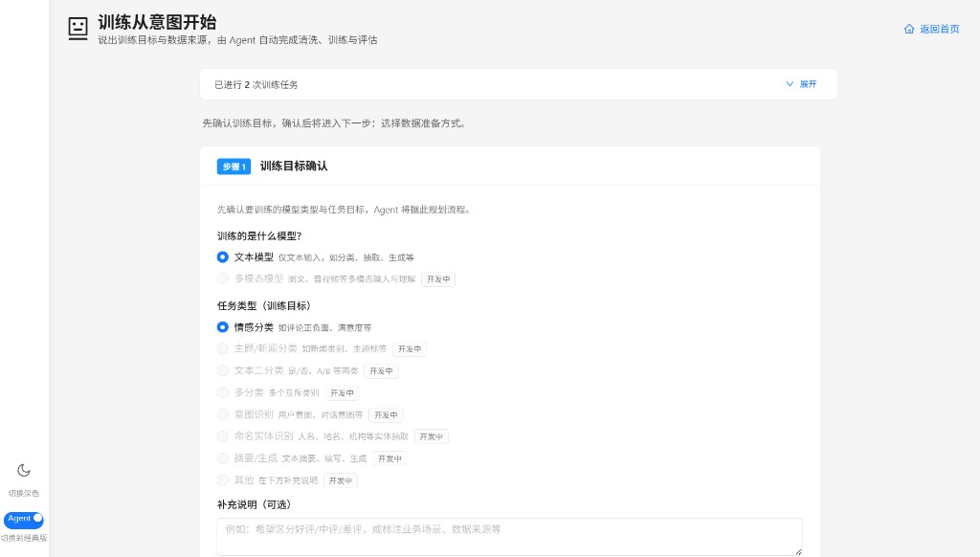Open the 返回首页 link
This screenshot has width=980, height=557.
click(x=940, y=29)
